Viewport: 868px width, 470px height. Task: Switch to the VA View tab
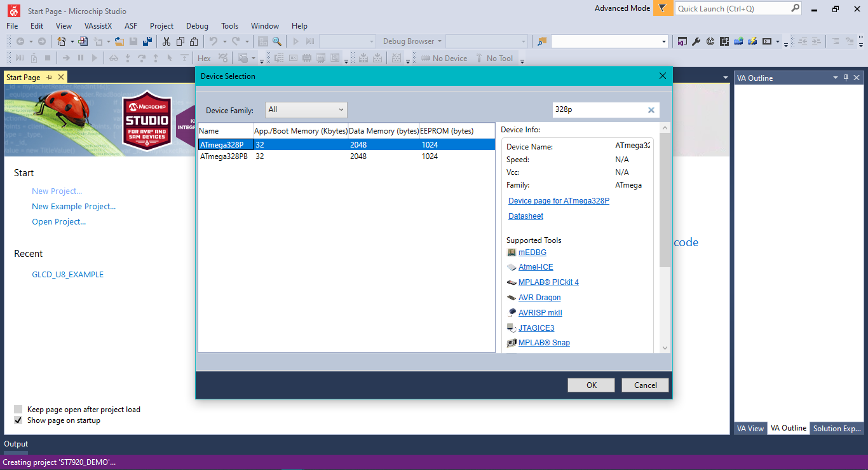pos(750,428)
